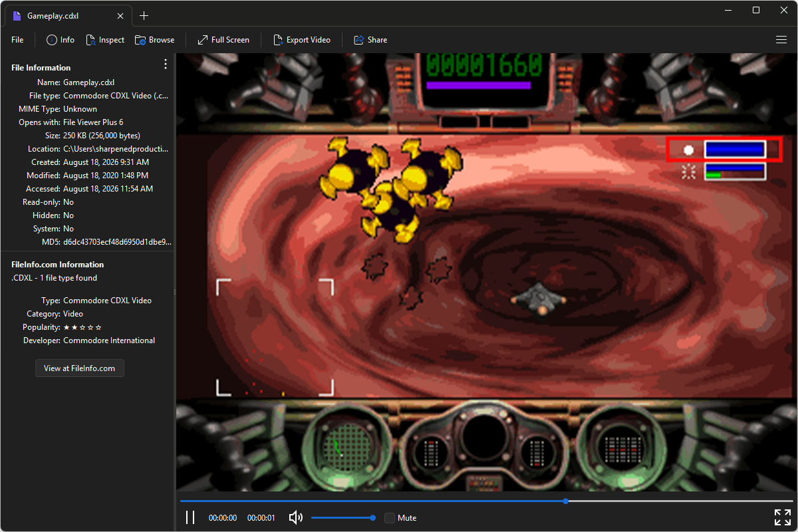
Task: Click the 'File Viewer Plus 6' value
Action: [x=93, y=122]
